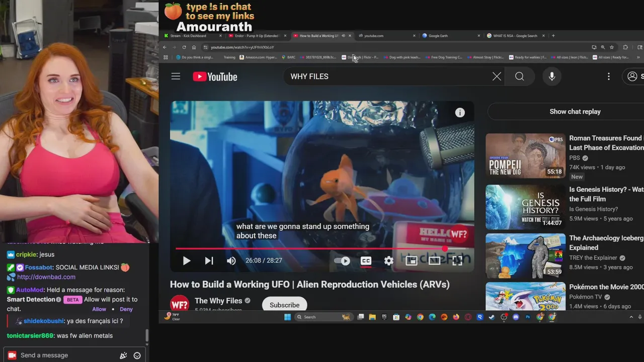Open The Why Files channel name
Image resolution: width=644 pixels, height=362 pixels.
(218, 301)
